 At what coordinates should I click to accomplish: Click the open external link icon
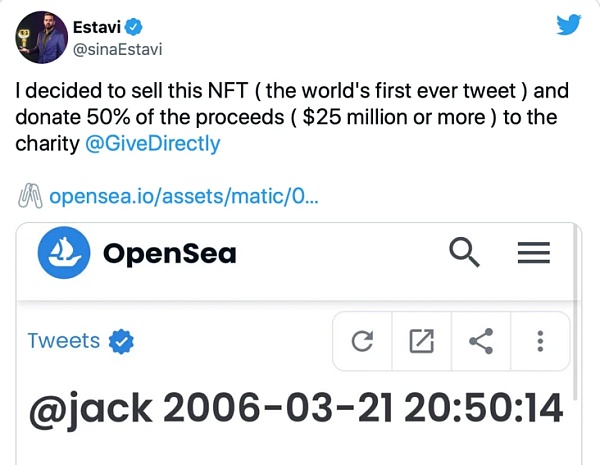422,342
